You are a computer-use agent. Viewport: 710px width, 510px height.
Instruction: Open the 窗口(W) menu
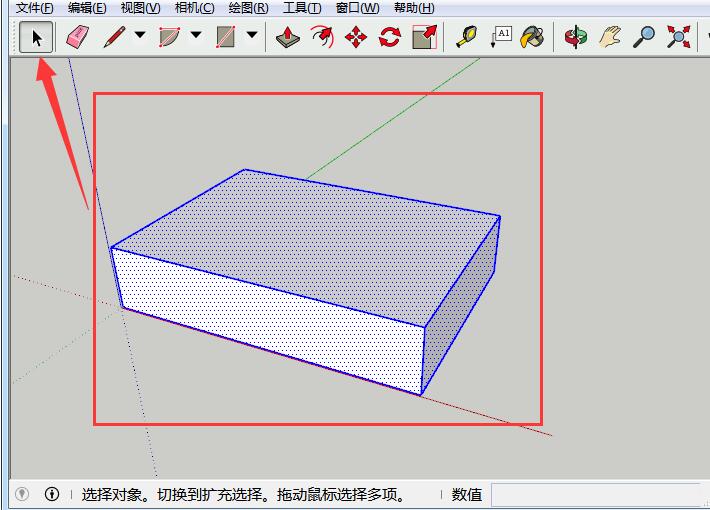(357, 8)
